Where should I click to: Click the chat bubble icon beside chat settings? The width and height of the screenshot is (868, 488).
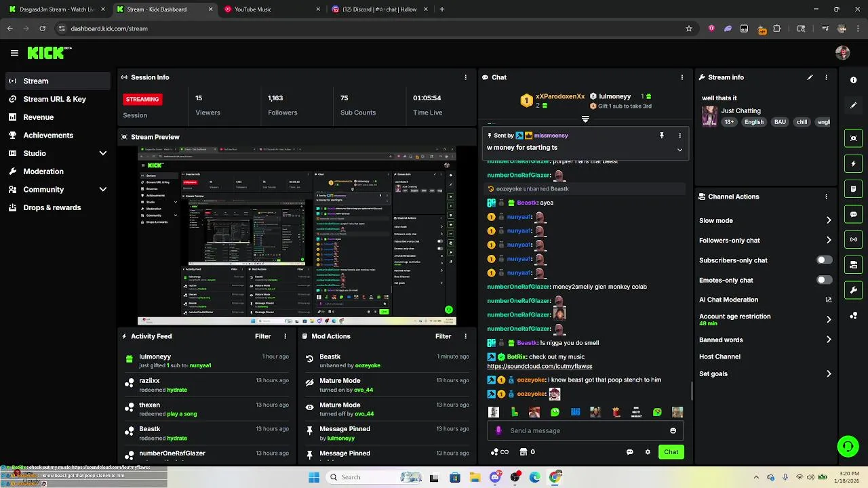click(629, 452)
